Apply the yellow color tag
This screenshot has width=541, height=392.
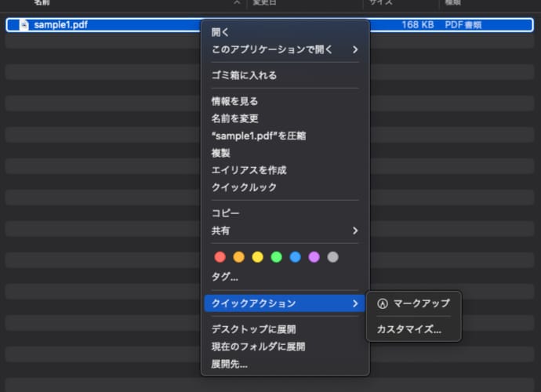[257, 257]
